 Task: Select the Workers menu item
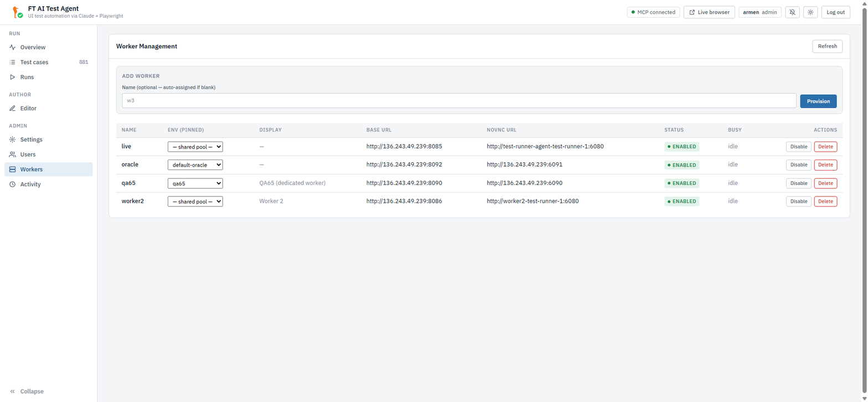click(49, 169)
